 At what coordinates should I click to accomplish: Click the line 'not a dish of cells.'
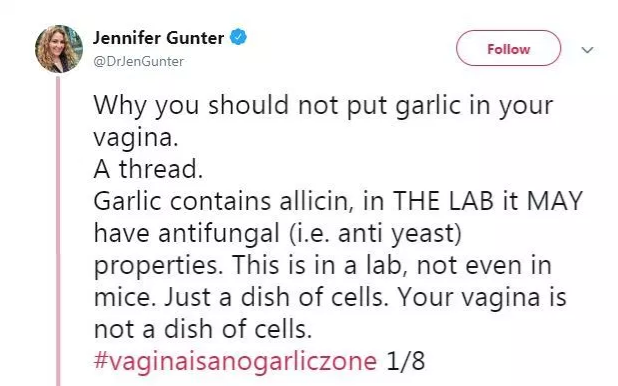click(x=203, y=329)
